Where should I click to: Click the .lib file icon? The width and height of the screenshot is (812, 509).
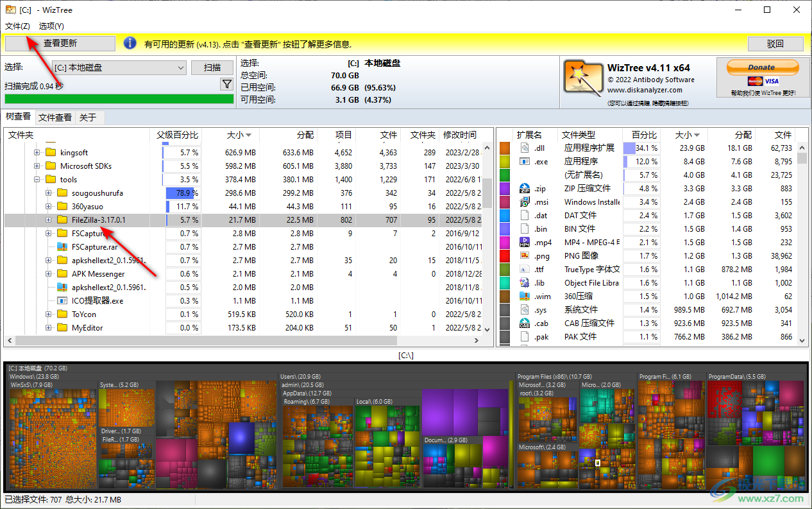click(525, 282)
